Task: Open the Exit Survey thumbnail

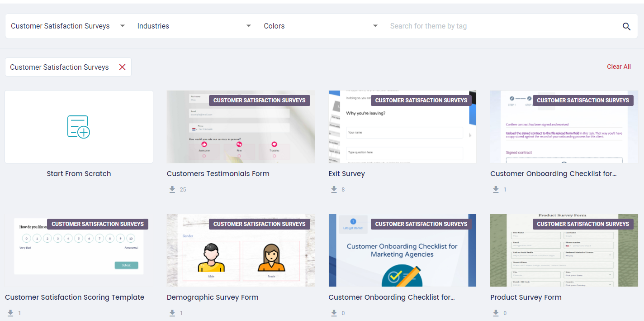Action: 402,127
